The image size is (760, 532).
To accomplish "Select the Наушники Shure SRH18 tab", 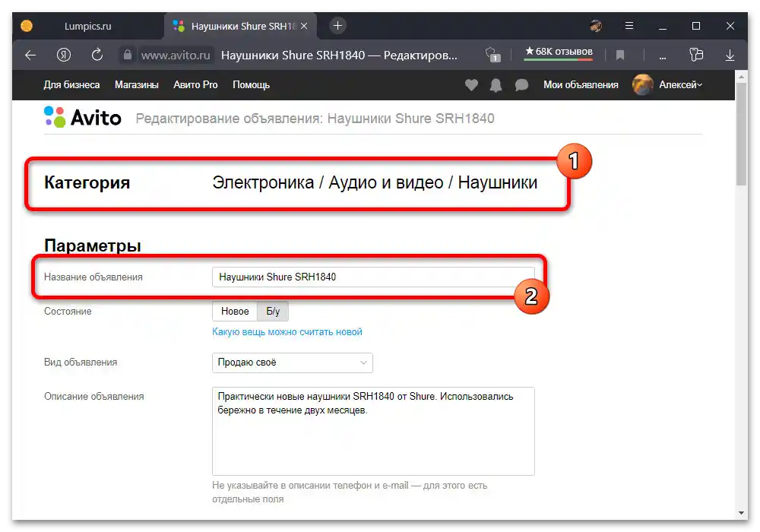I will (x=240, y=26).
